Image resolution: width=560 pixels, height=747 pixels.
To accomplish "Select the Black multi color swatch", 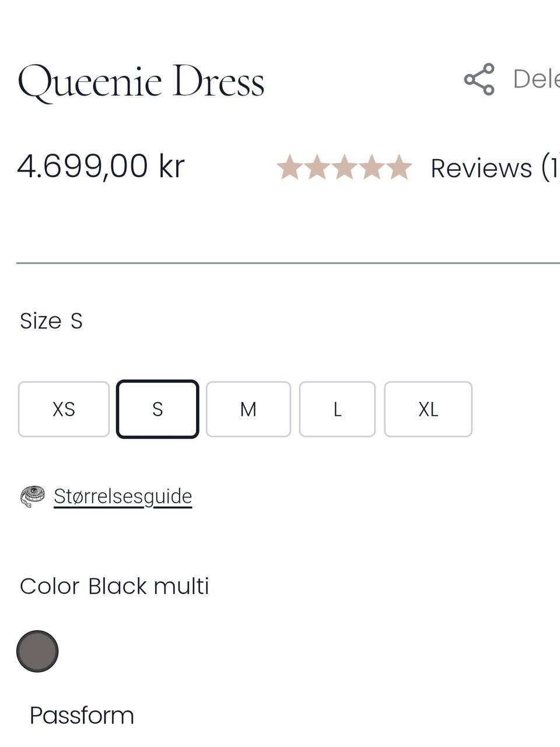I will (37, 651).
